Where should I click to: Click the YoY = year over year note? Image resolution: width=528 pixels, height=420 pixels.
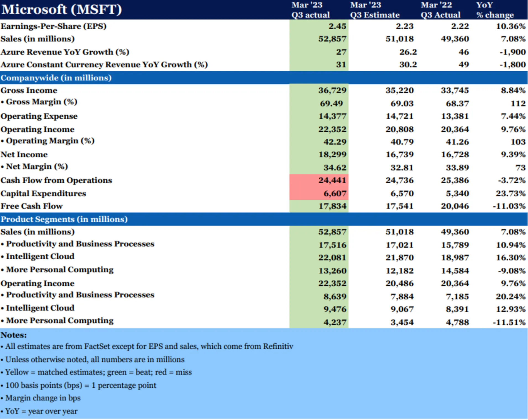point(39,411)
